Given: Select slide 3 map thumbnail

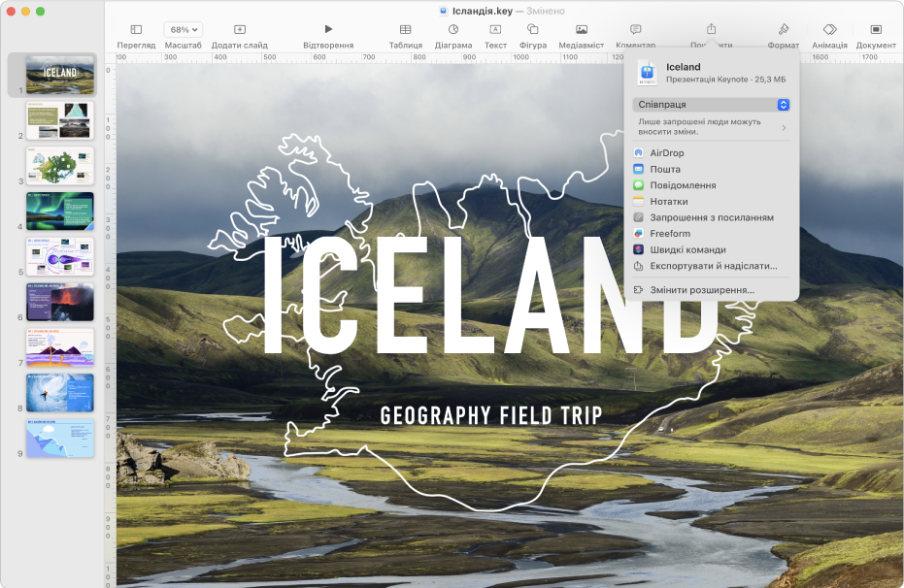Looking at the screenshot, I should pyautogui.click(x=60, y=166).
